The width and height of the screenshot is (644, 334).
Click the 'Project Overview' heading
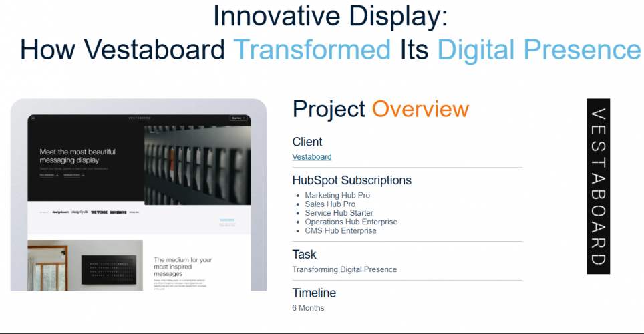click(380, 110)
